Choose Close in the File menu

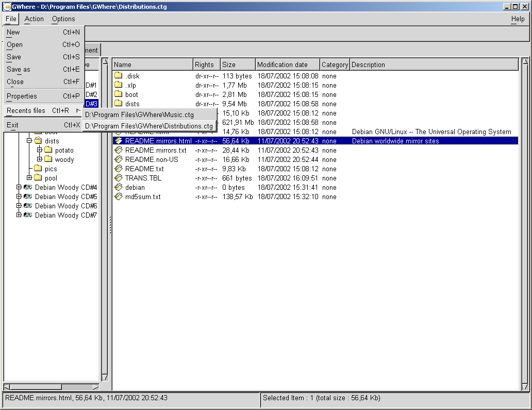(x=43, y=82)
